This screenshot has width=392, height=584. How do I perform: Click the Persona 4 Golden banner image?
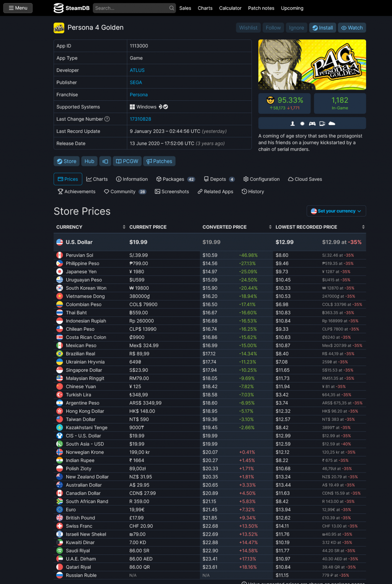pos(312,65)
